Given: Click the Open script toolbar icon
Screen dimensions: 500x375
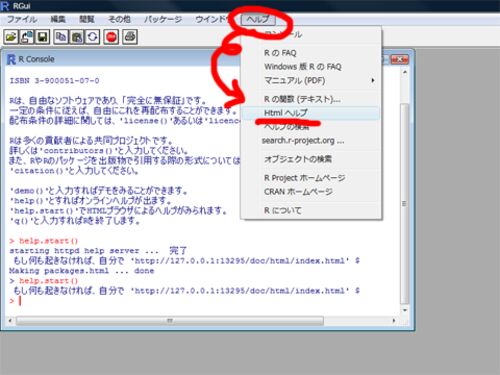Looking at the screenshot, I should point(11,37).
